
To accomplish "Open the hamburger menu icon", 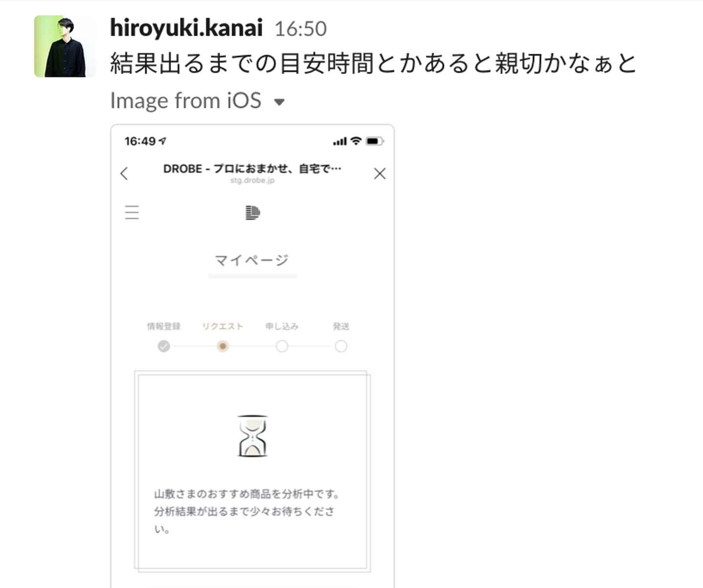I will [132, 212].
